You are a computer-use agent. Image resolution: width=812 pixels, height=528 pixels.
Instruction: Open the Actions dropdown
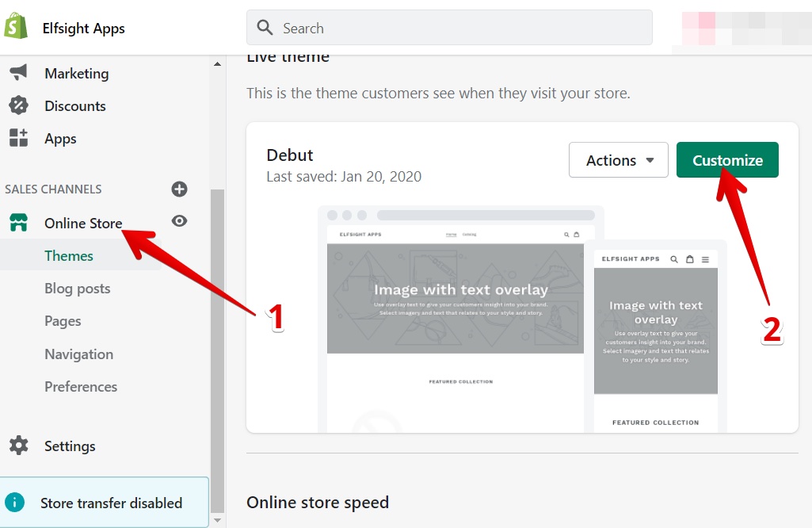(618, 159)
